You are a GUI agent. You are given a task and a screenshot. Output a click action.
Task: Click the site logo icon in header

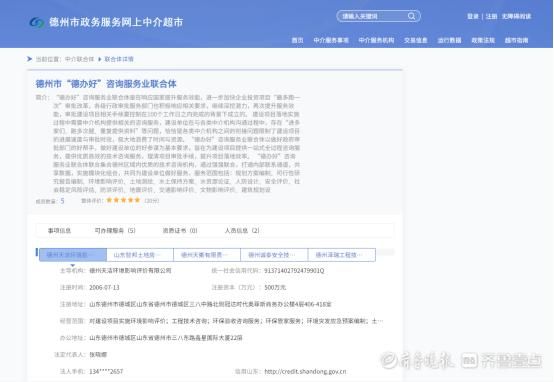coord(36,22)
